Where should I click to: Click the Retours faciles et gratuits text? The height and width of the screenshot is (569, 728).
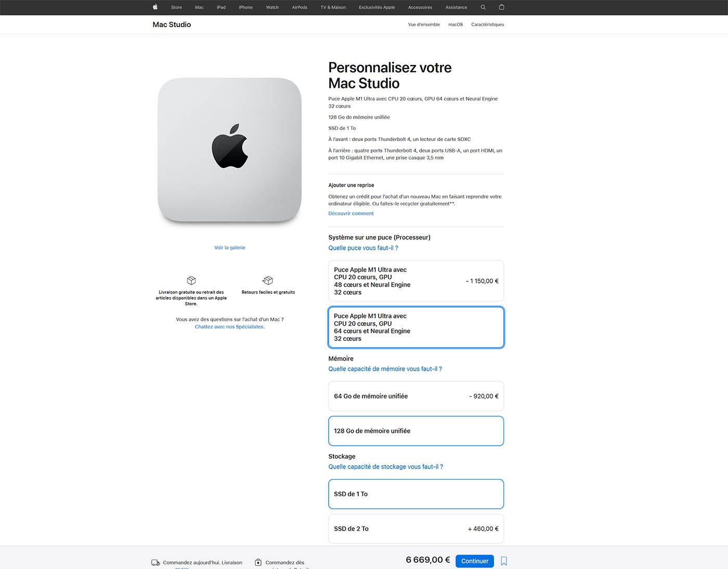pyautogui.click(x=268, y=292)
